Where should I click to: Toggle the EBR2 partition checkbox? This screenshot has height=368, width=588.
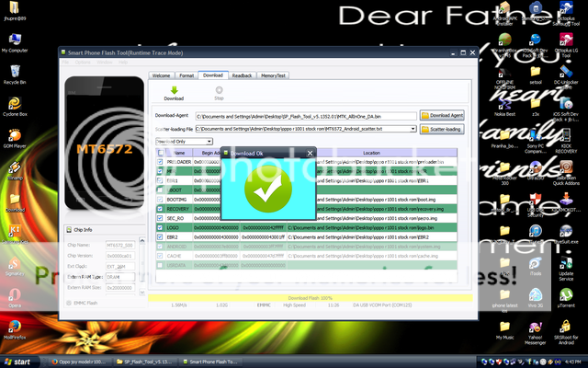160,236
